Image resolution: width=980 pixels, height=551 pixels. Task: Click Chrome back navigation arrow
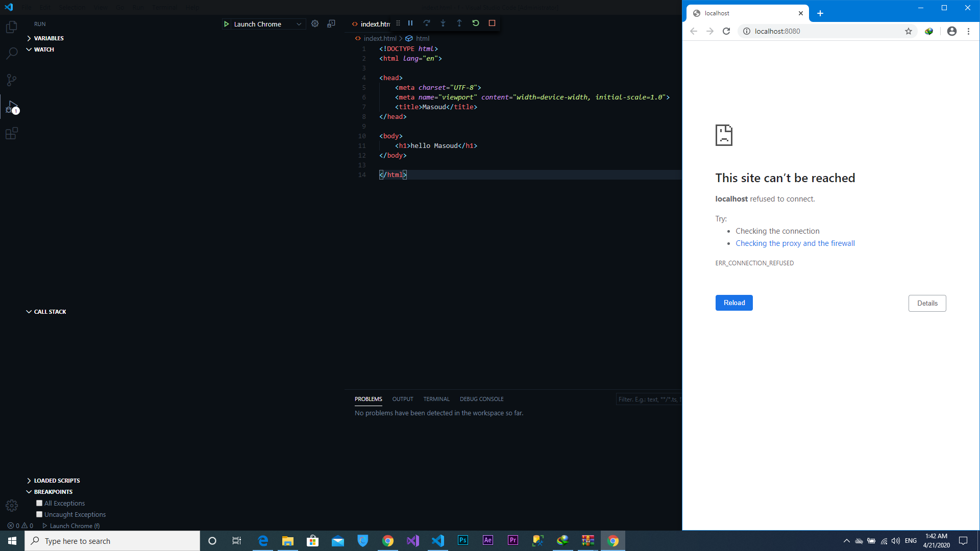[694, 31]
